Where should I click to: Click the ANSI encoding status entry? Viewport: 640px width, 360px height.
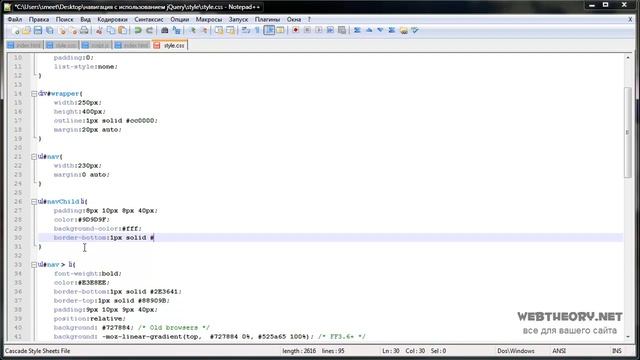click(559, 351)
